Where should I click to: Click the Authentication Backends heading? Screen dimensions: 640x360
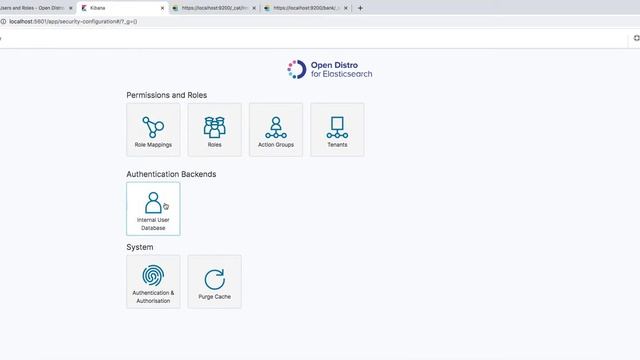(x=171, y=174)
